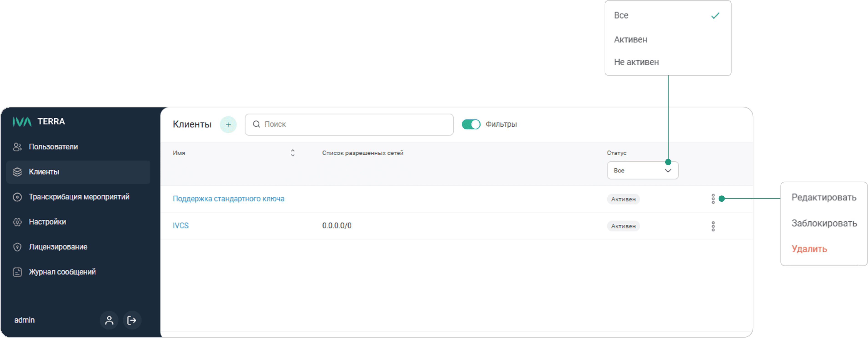This screenshot has height=338, width=868.
Task: Open the three-dot menu for IVCS
Action: pos(713,226)
